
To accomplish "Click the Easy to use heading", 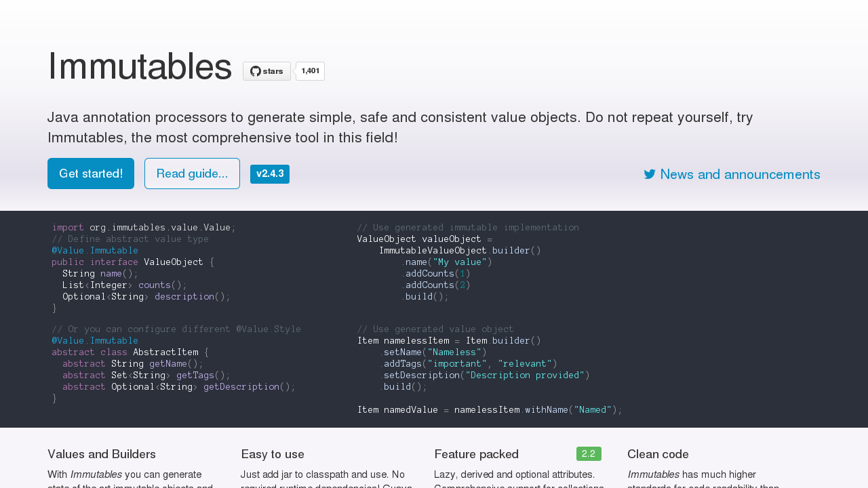I will (x=273, y=454).
